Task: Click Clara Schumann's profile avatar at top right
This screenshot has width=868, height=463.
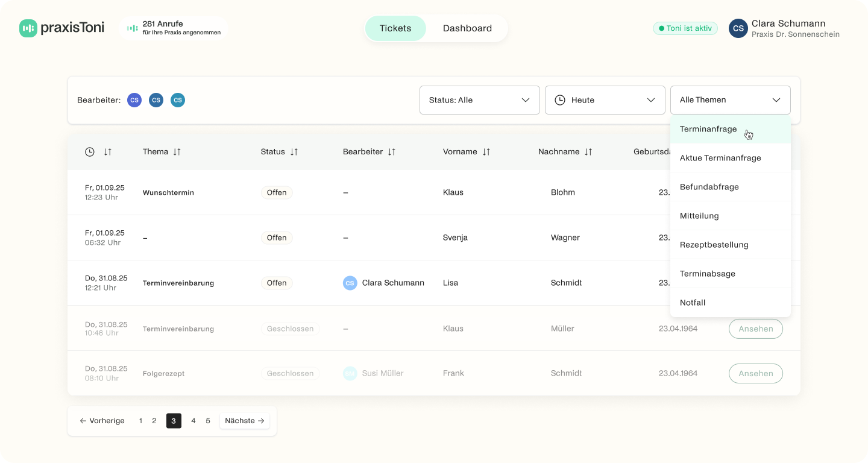Action: [x=738, y=28]
